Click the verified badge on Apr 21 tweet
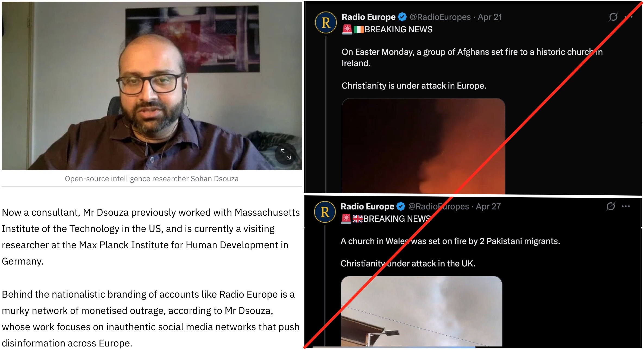The image size is (644, 350). point(402,17)
